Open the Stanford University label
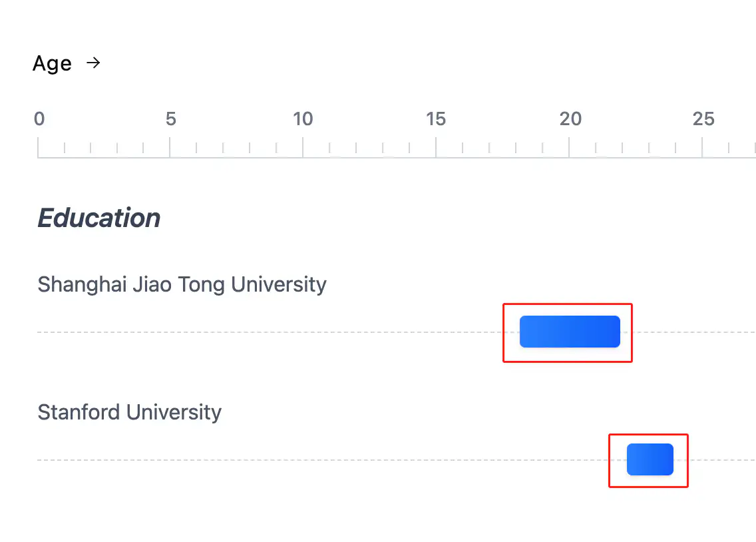Viewport: 756px width, 542px height. pyautogui.click(x=129, y=412)
